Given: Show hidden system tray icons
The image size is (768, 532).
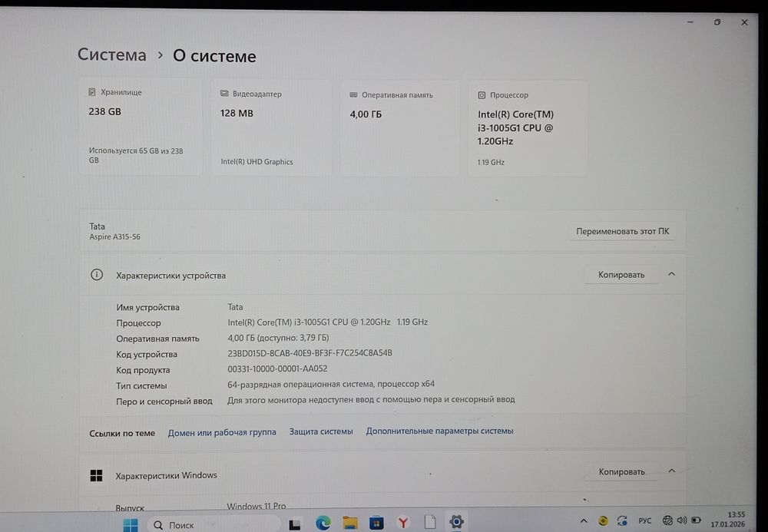Looking at the screenshot, I should point(584,520).
